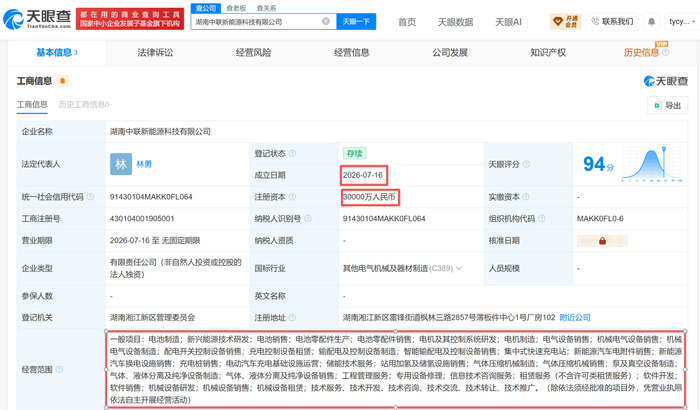700x410 pixels.
Task: Open the 法律诉讼 tab
Action: coord(155,52)
